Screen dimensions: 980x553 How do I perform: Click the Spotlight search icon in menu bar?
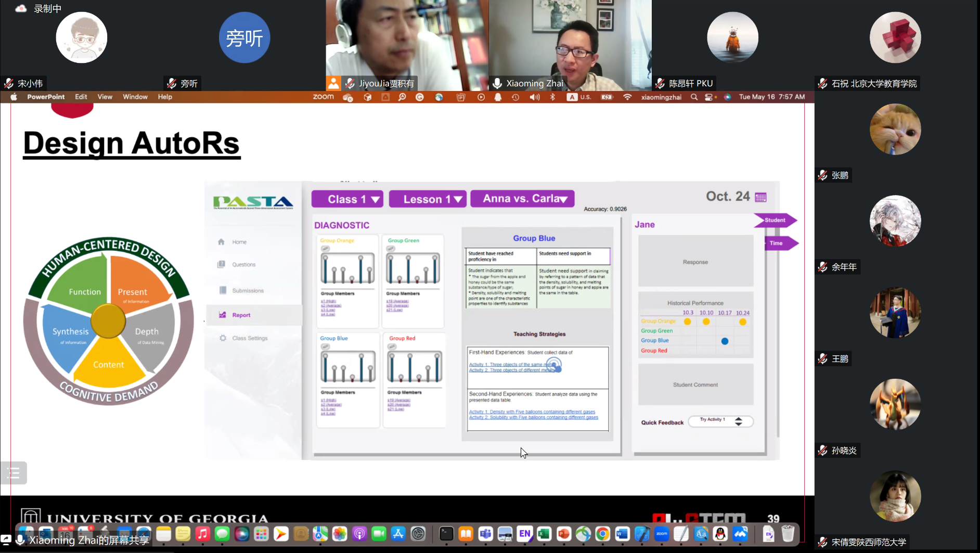pyautogui.click(x=694, y=97)
